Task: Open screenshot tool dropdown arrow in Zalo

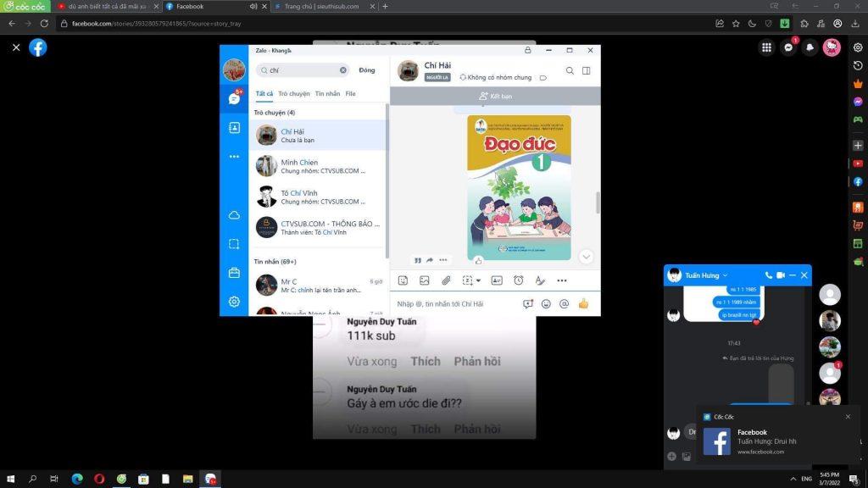Action: (478, 280)
